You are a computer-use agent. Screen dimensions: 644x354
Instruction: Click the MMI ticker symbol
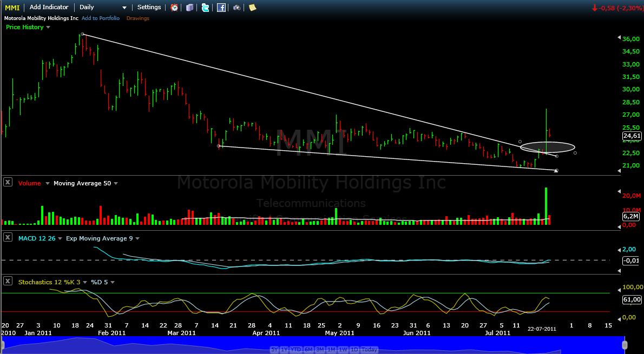coord(12,8)
